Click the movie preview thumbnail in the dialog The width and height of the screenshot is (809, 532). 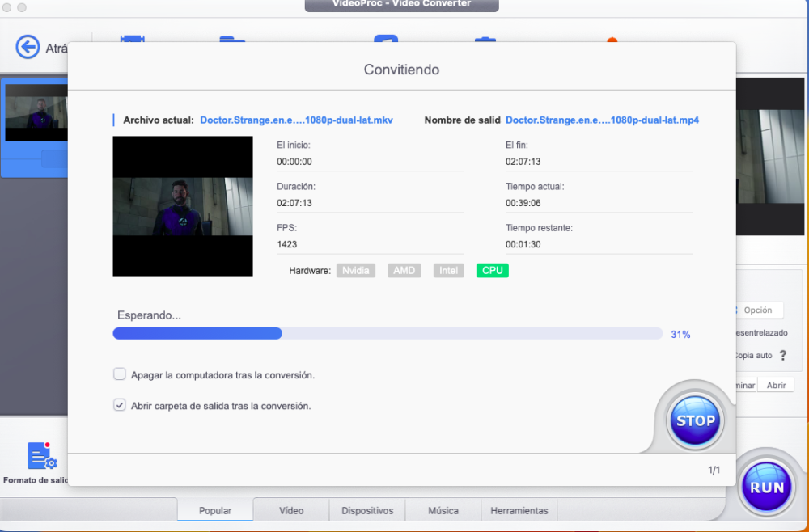click(183, 206)
